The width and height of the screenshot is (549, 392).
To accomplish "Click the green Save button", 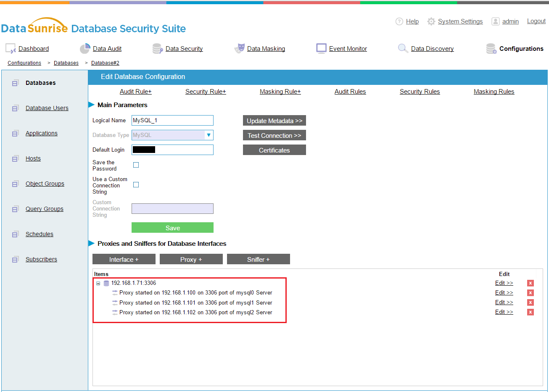I will [x=172, y=228].
